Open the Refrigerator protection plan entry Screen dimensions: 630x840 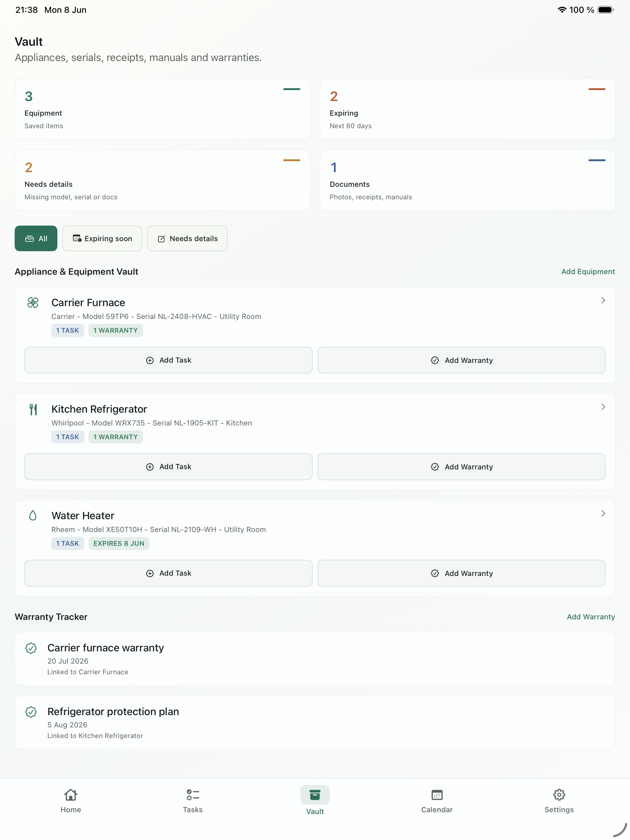tap(315, 723)
